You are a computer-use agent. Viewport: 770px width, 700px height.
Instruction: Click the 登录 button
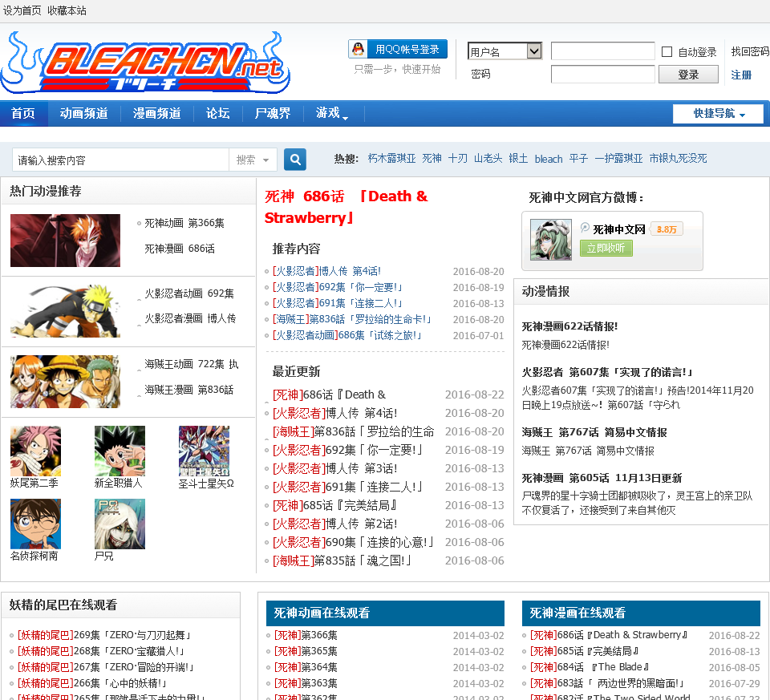pos(688,75)
